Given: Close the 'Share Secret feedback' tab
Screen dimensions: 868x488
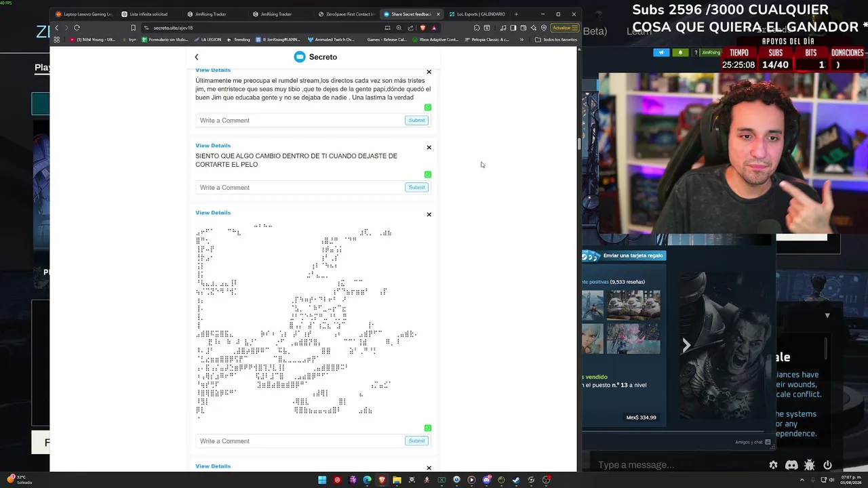Looking at the screenshot, I should coord(438,14).
